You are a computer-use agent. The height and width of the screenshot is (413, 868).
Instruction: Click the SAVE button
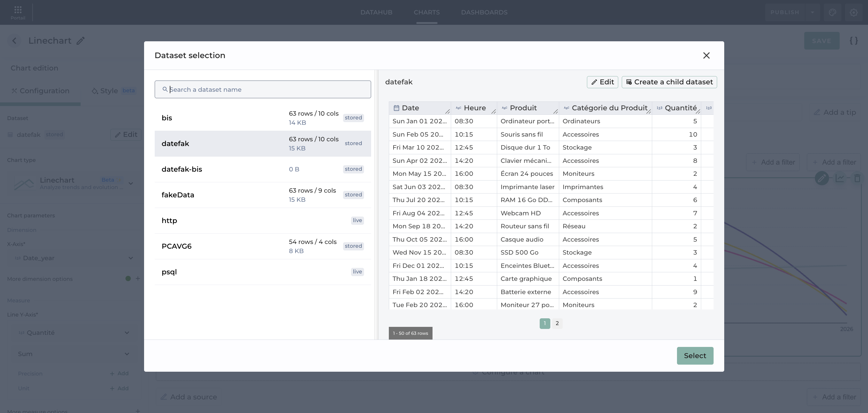821,41
